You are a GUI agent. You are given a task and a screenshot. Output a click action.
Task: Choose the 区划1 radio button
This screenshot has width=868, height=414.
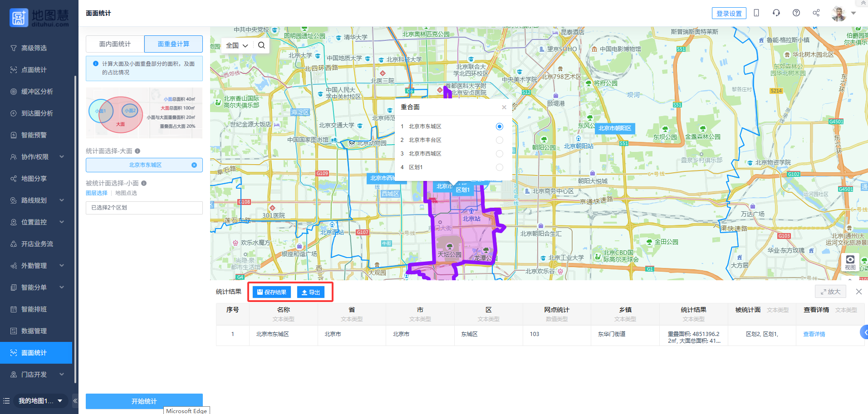click(x=499, y=167)
